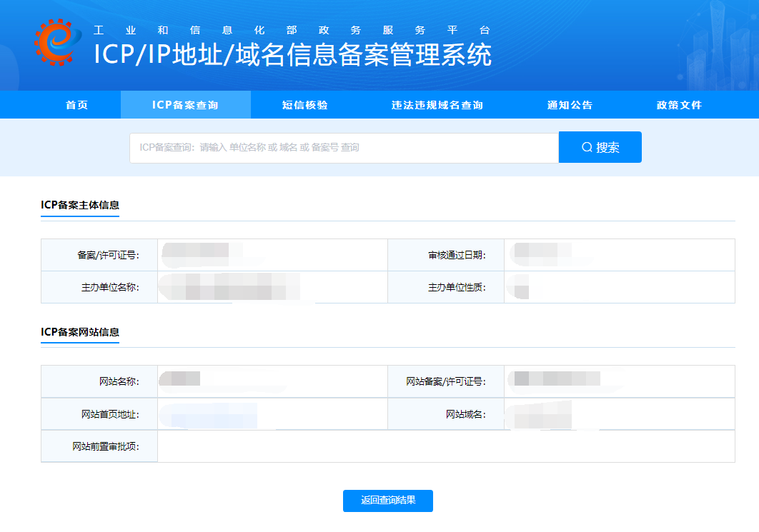Image resolution: width=759 pixels, height=532 pixels.
Task: Go to the 短信核验 tab
Action: click(x=305, y=105)
